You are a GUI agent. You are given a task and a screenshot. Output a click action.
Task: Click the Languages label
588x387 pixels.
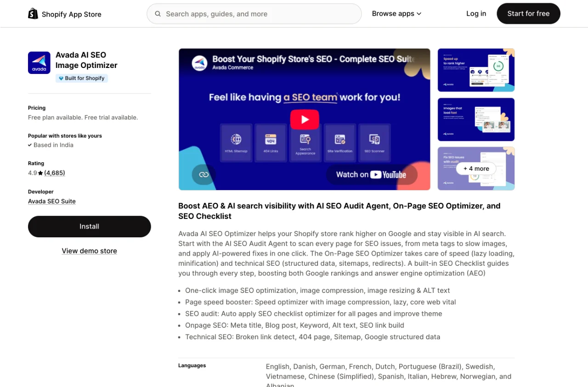[192, 365]
